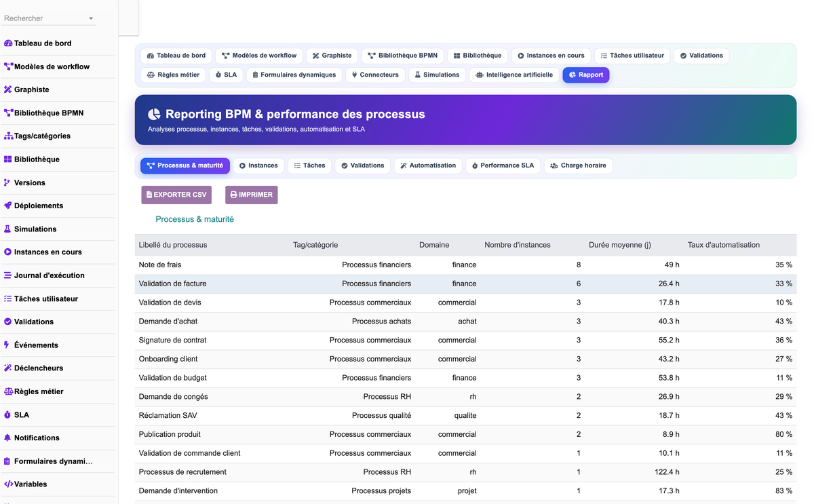The width and height of the screenshot is (814, 504).
Task: Click the Instances en cours play icon in sidebar
Action: [x=8, y=252]
